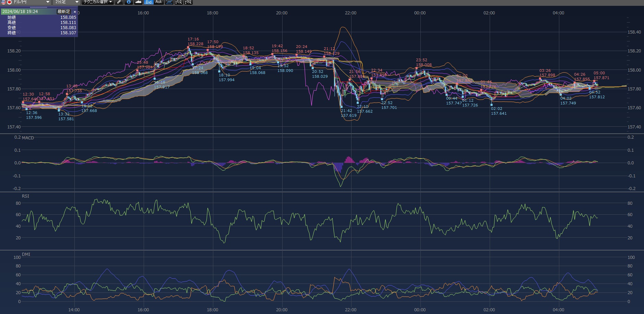Zoom out the chart vertically
The height and width of the screenshot is (314, 644).
click(x=179, y=2)
